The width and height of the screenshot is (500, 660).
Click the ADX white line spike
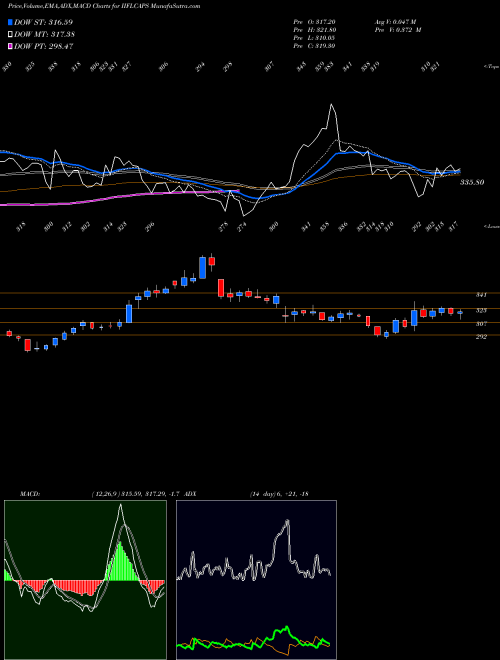pyautogui.click(x=288, y=522)
